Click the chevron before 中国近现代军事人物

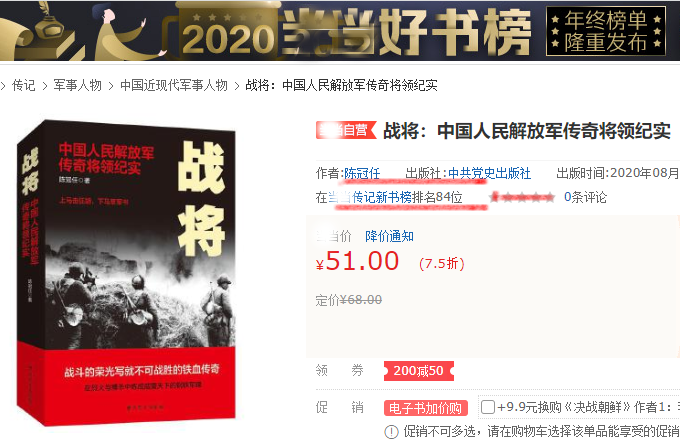[111, 86]
